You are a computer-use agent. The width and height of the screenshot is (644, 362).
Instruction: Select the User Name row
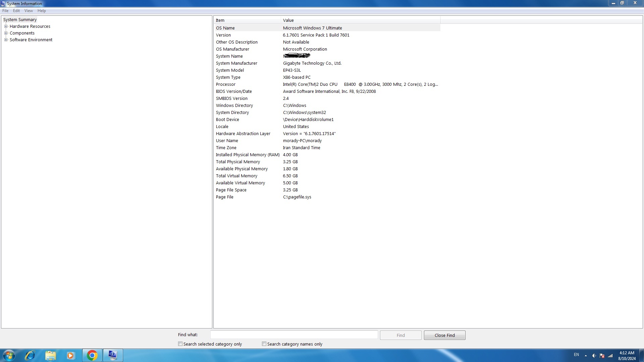pos(327,141)
